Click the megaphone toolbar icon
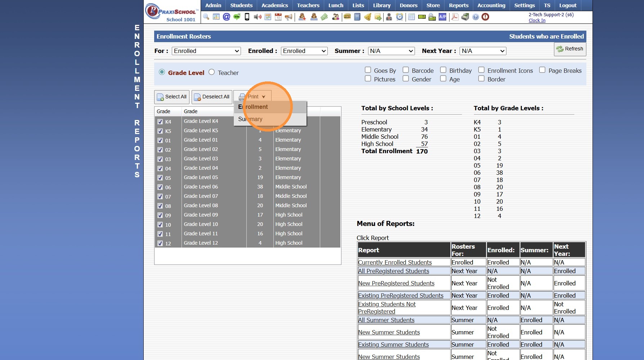 point(289,17)
